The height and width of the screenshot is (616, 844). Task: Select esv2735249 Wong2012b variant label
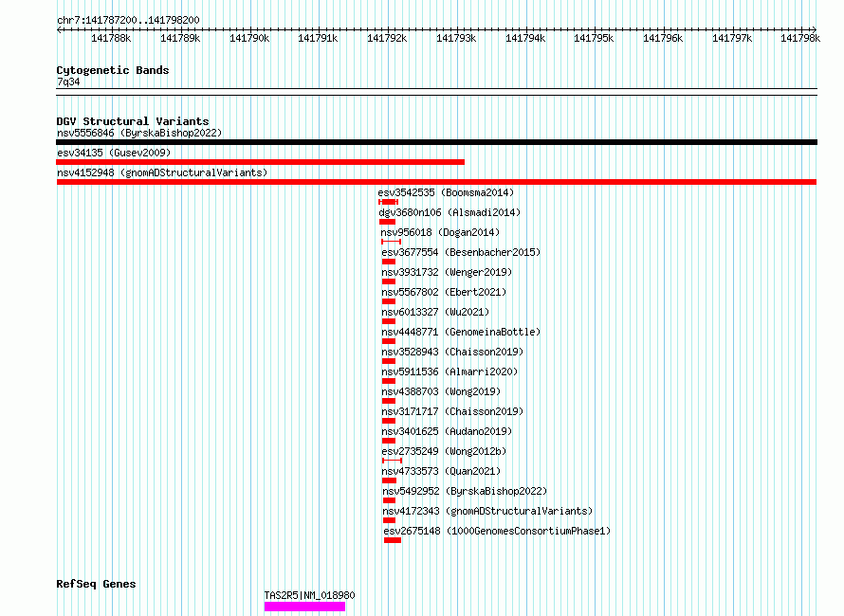pos(444,451)
